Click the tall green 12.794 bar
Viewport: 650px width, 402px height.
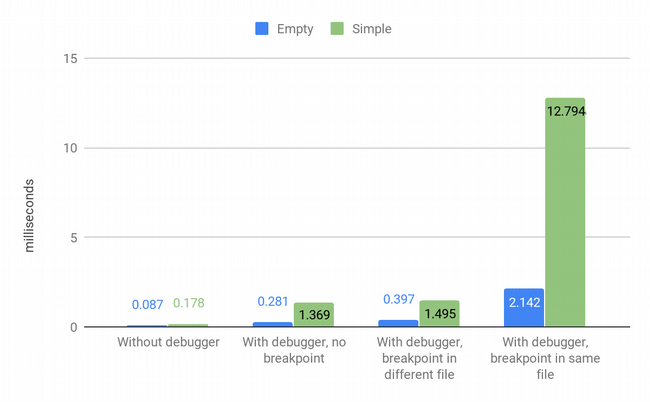[x=565, y=220]
